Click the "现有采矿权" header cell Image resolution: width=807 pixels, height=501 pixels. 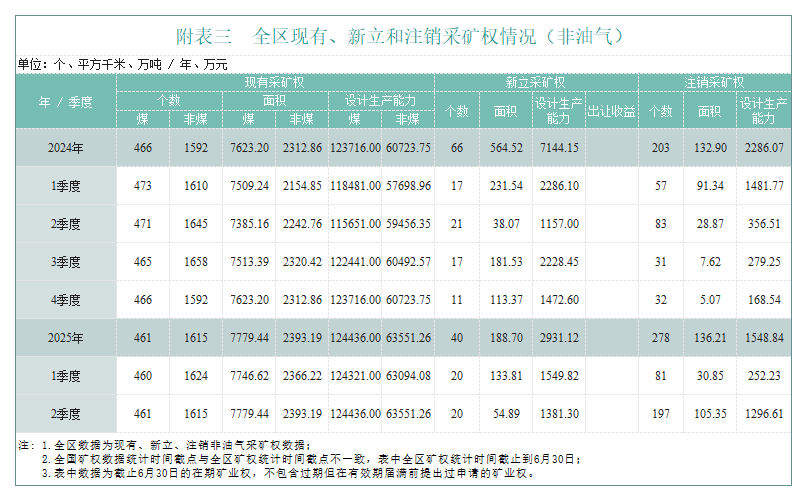point(275,82)
